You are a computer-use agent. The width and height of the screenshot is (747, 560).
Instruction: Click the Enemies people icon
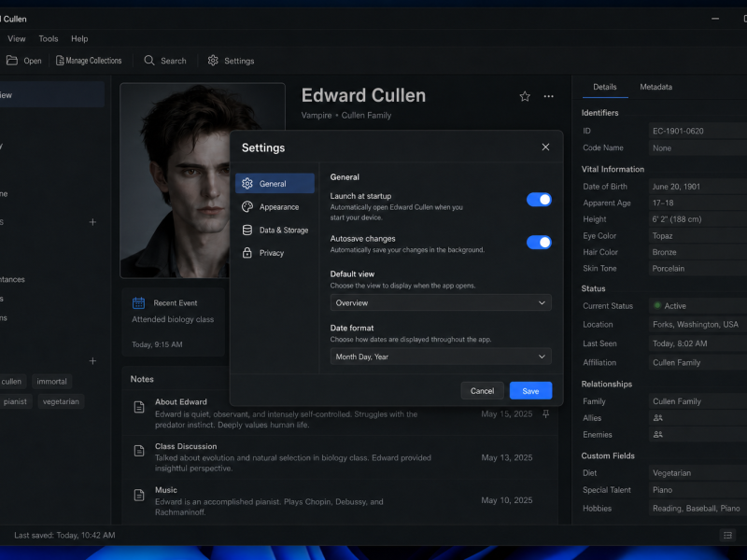pos(658,434)
